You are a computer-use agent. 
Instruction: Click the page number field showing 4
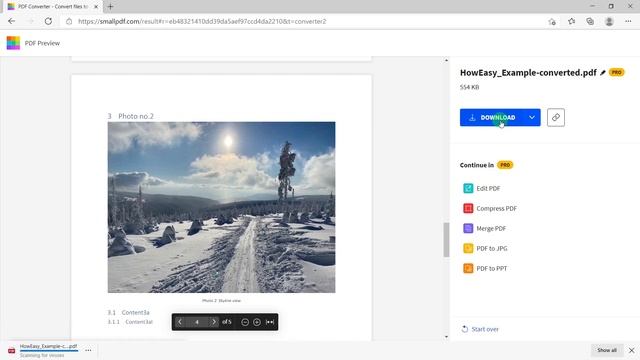[x=197, y=322]
